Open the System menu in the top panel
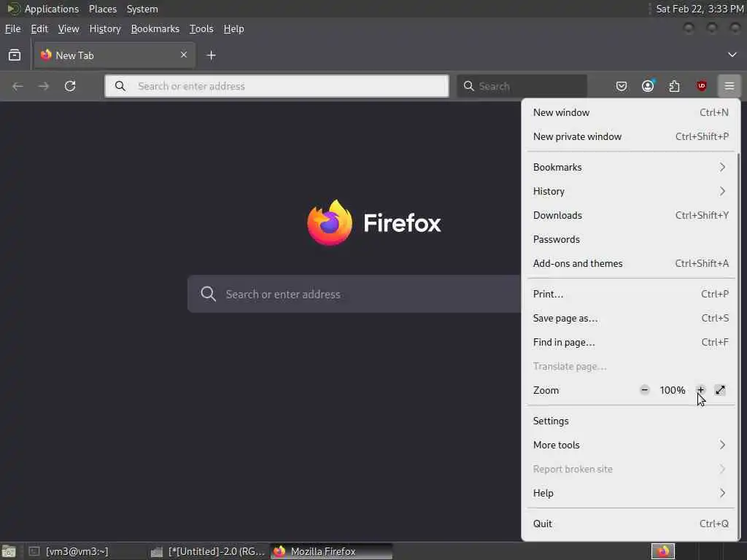 pos(142,9)
